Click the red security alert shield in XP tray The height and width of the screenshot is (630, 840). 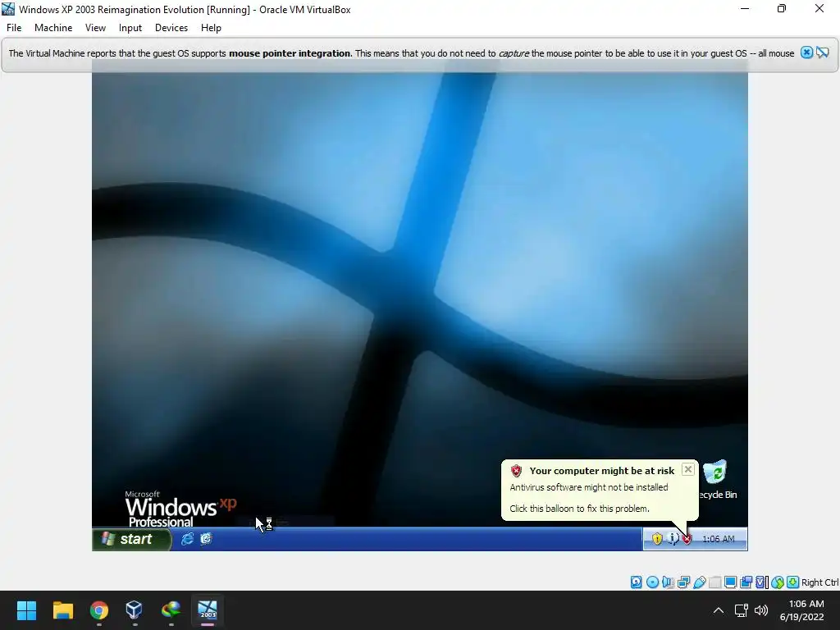[687, 540]
